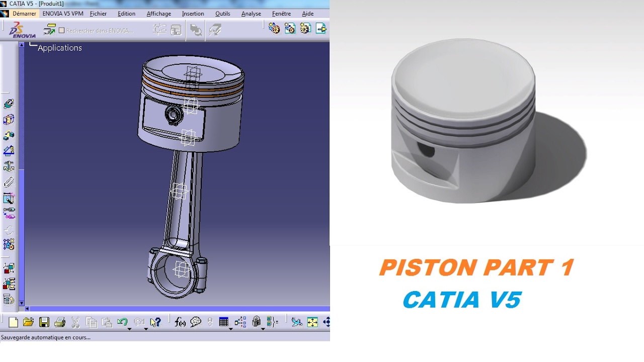Click the ENOVIA search arrow icon
This screenshot has height=362, width=644.
(x=49, y=30)
